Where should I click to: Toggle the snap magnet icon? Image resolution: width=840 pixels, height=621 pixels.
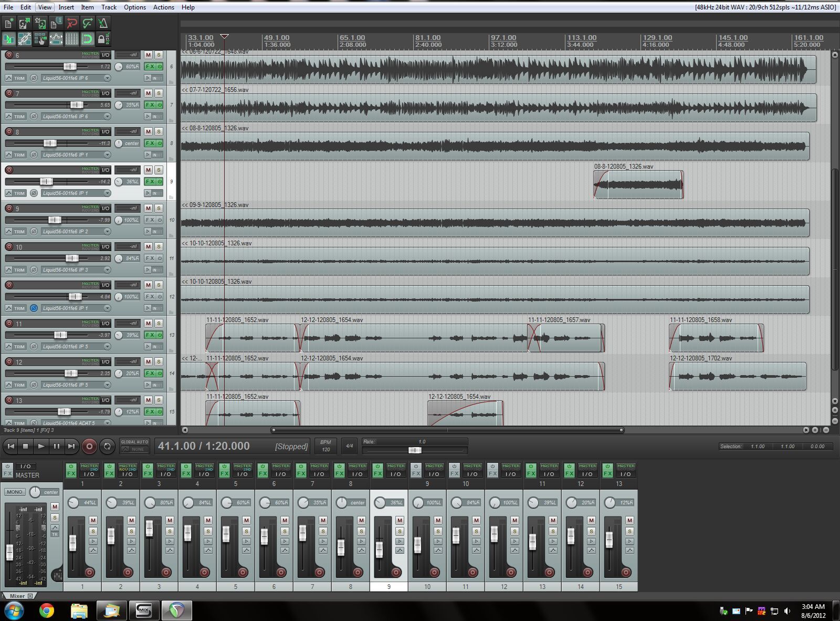88,39
